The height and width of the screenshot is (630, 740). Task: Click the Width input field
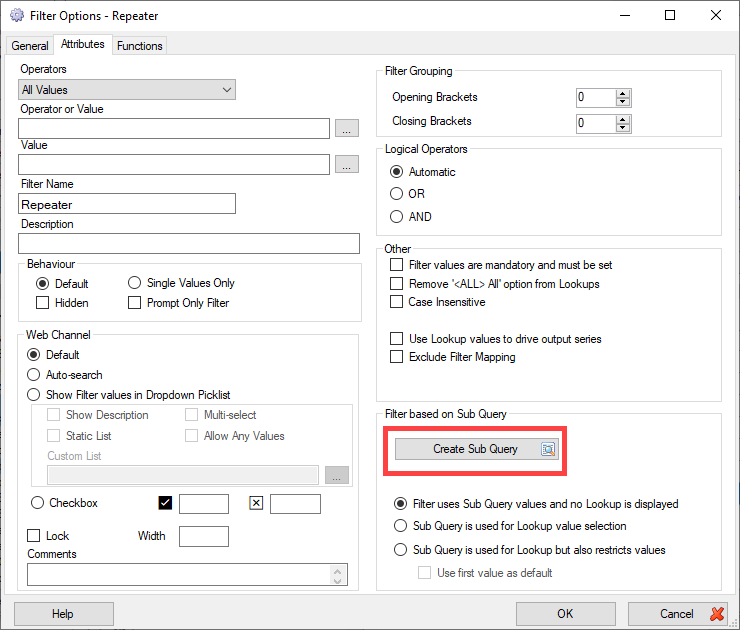click(x=204, y=537)
